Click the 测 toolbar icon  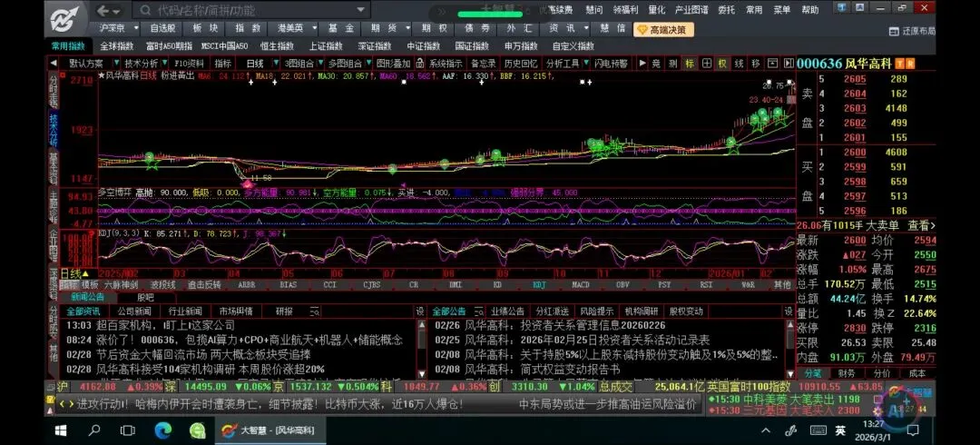(672, 64)
